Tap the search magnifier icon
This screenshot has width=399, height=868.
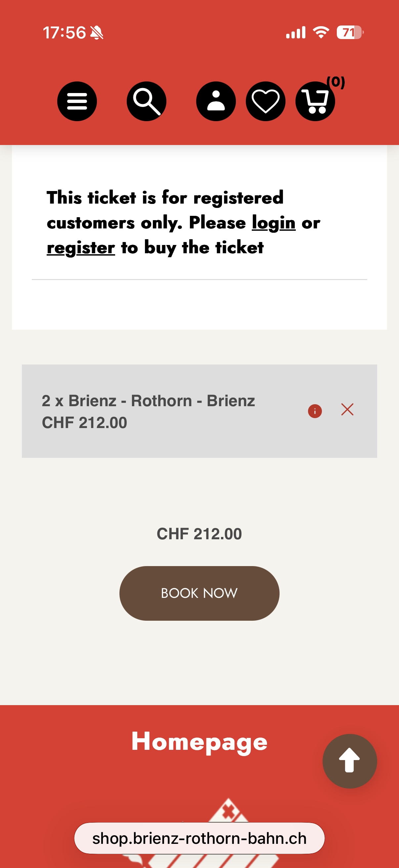[147, 101]
